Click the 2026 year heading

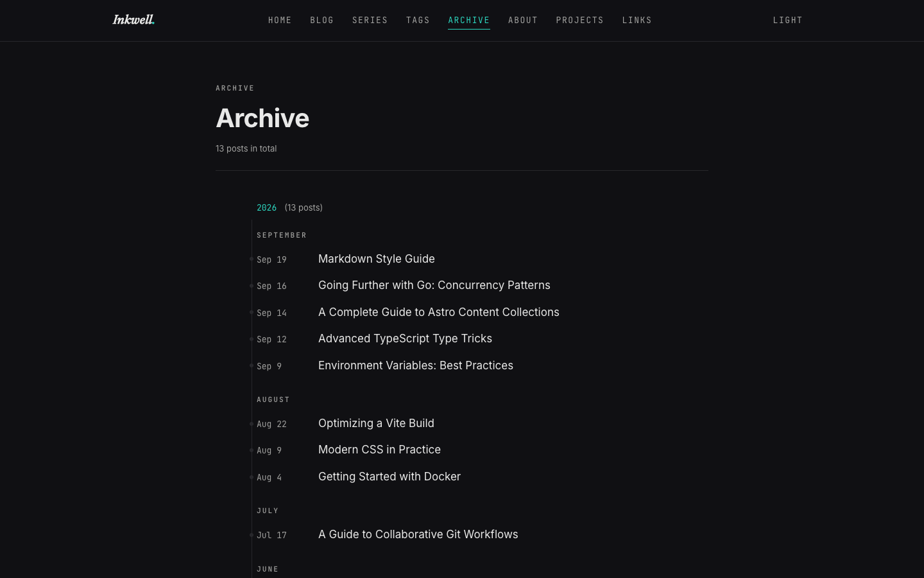click(266, 208)
